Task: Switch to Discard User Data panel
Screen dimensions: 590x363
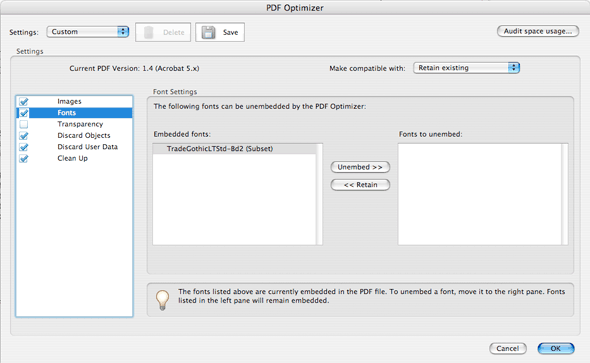Action: [x=88, y=147]
